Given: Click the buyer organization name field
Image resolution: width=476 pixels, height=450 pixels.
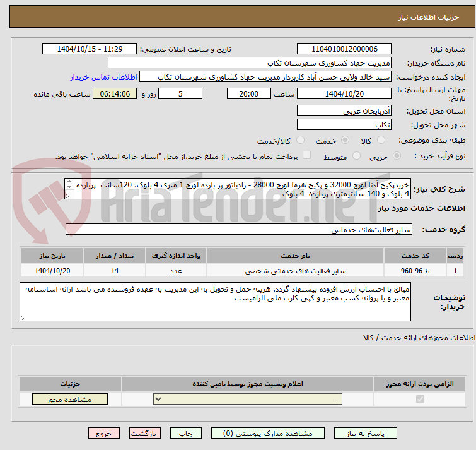Looking at the screenshot, I should pyautogui.click(x=250, y=63).
